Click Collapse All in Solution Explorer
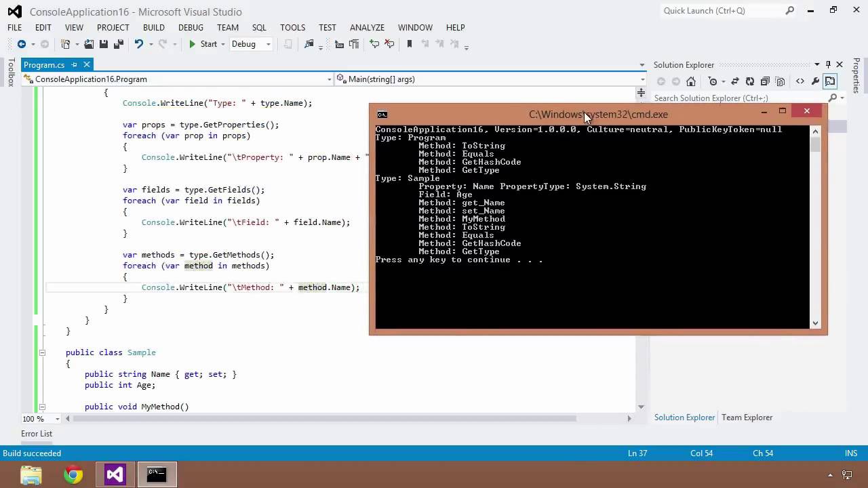The width and height of the screenshot is (868, 488). coord(765,81)
